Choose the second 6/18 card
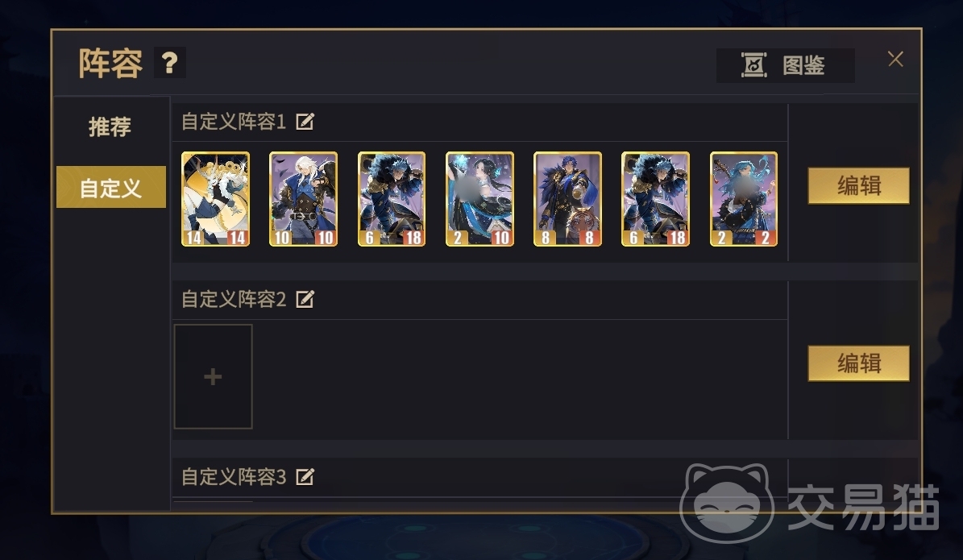 point(655,199)
